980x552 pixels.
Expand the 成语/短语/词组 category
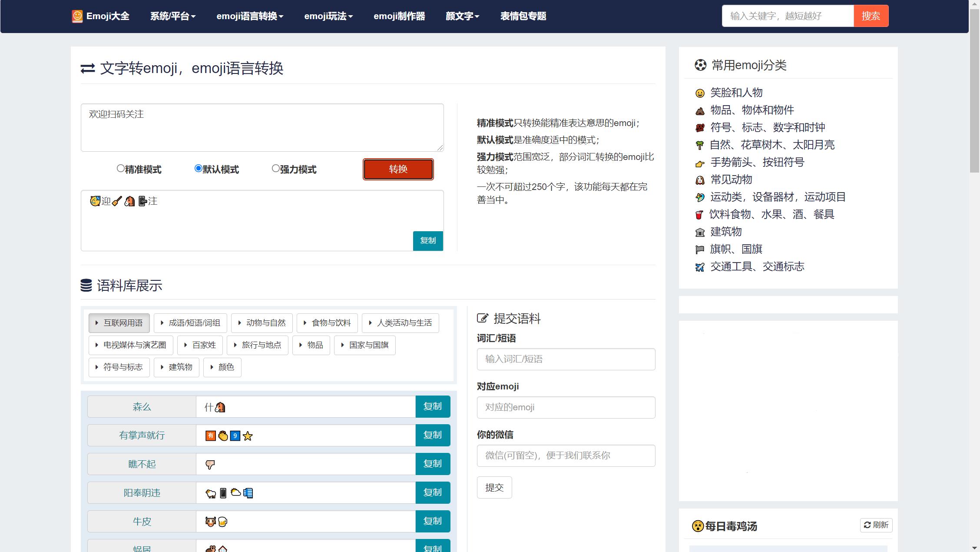click(190, 323)
